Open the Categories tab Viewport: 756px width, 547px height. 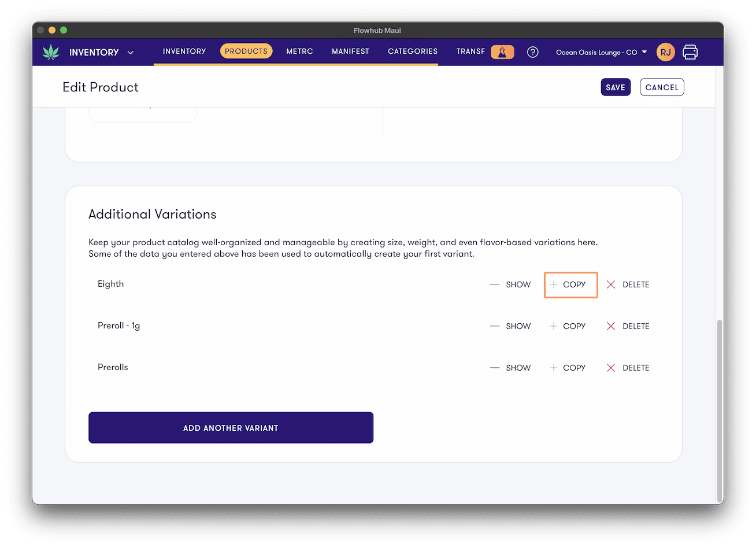pos(413,51)
